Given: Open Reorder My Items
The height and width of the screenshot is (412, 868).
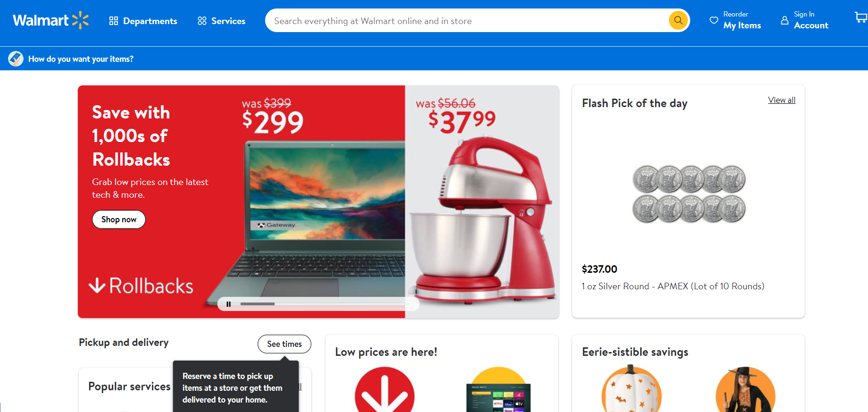Looking at the screenshot, I should (735, 20).
